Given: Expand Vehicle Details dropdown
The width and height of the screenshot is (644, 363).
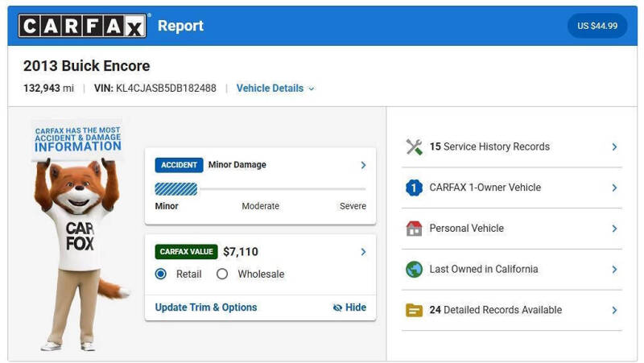Looking at the screenshot, I should pos(275,89).
